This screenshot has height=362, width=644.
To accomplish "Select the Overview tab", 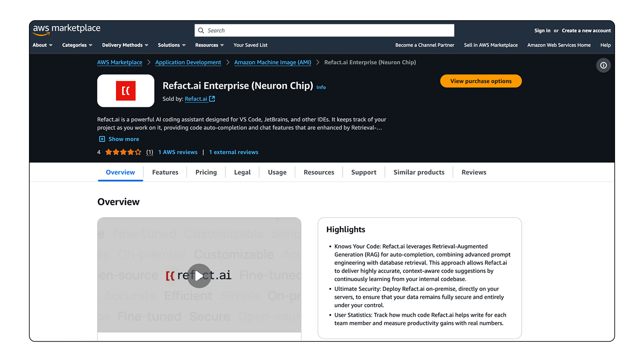I will tap(121, 172).
